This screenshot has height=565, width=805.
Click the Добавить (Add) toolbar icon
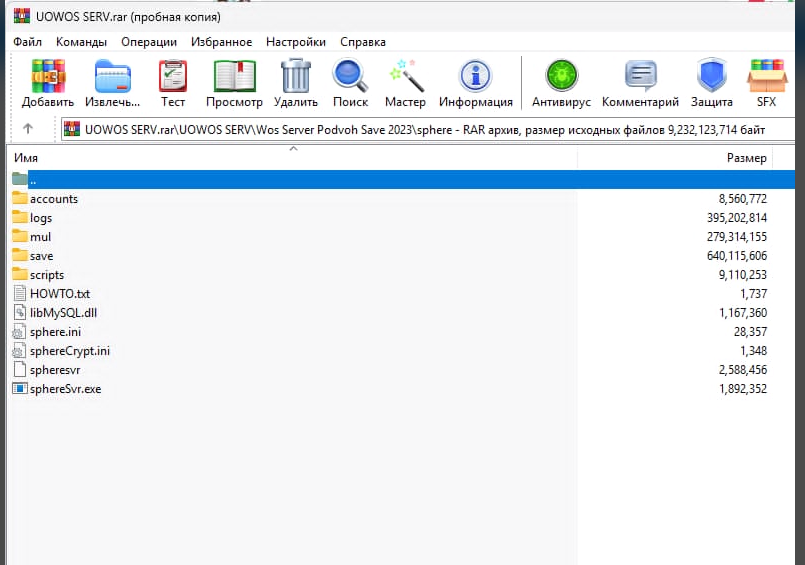(x=48, y=76)
